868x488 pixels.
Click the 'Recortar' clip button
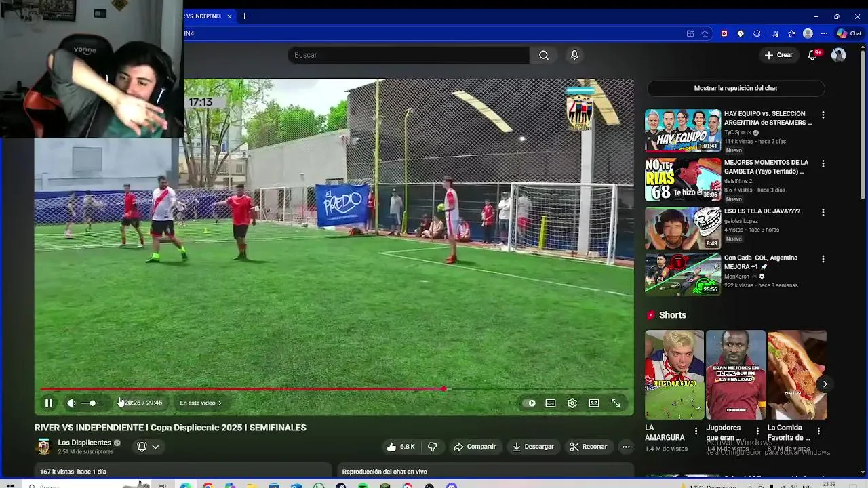click(589, 447)
